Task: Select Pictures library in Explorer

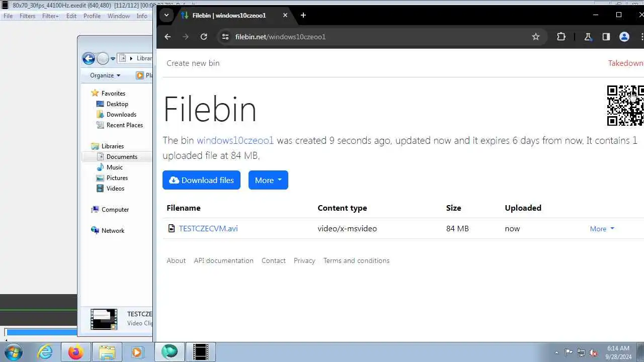Action: (x=117, y=178)
